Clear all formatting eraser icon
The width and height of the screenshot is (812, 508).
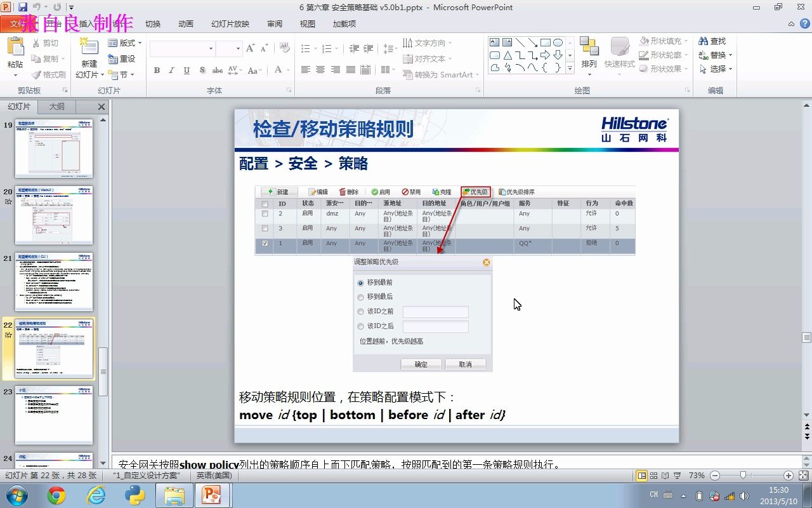[x=284, y=48]
